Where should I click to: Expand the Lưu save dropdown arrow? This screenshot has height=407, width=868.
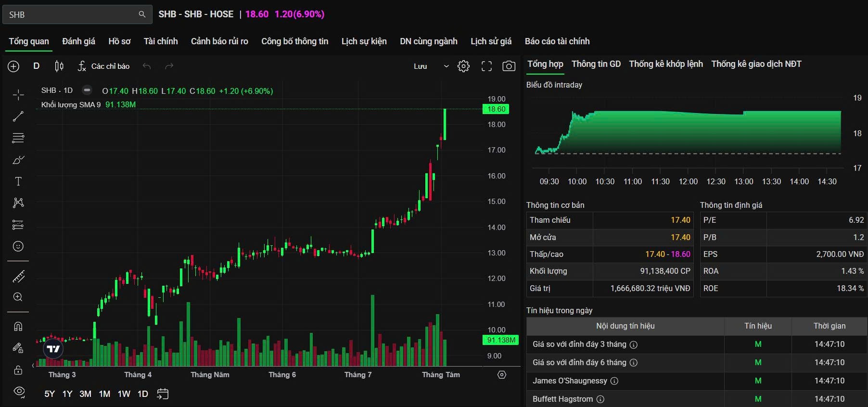(446, 66)
